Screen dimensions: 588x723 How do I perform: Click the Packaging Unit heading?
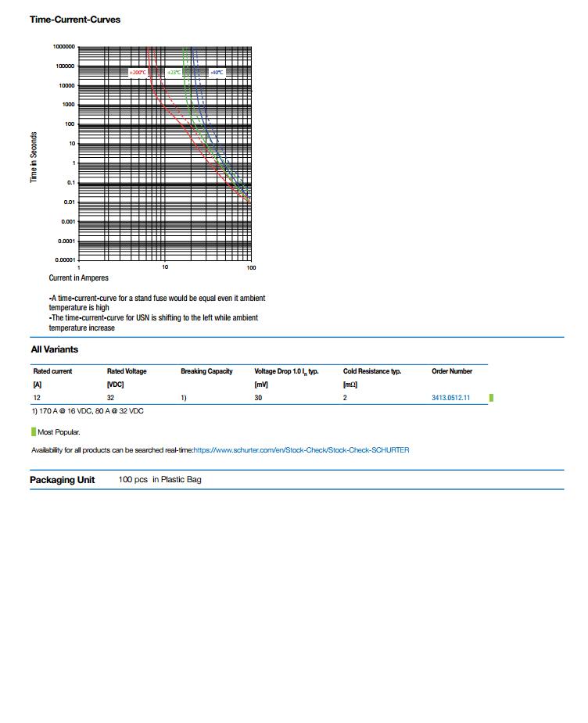click(63, 480)
